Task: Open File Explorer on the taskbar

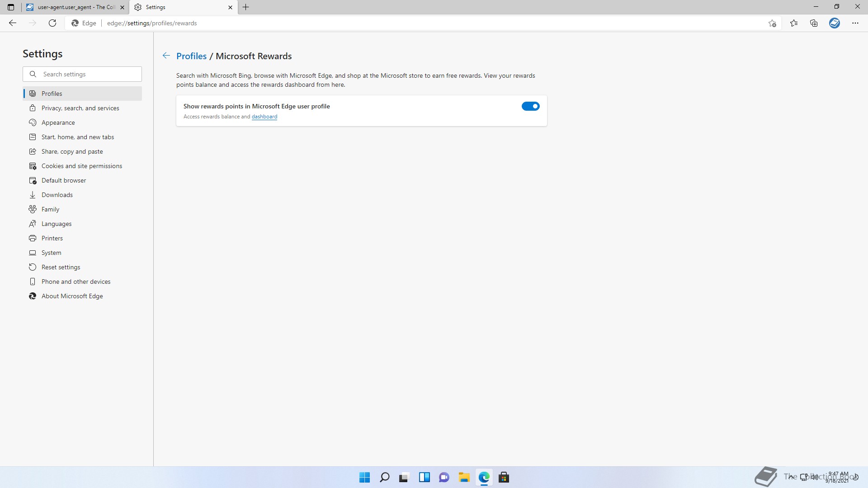Action: click(x=464, y=477)
